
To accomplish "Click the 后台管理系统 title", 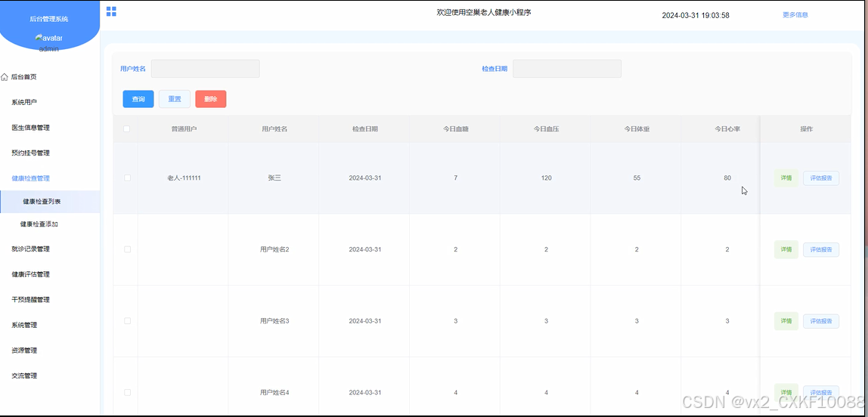I will coord(49,19).
